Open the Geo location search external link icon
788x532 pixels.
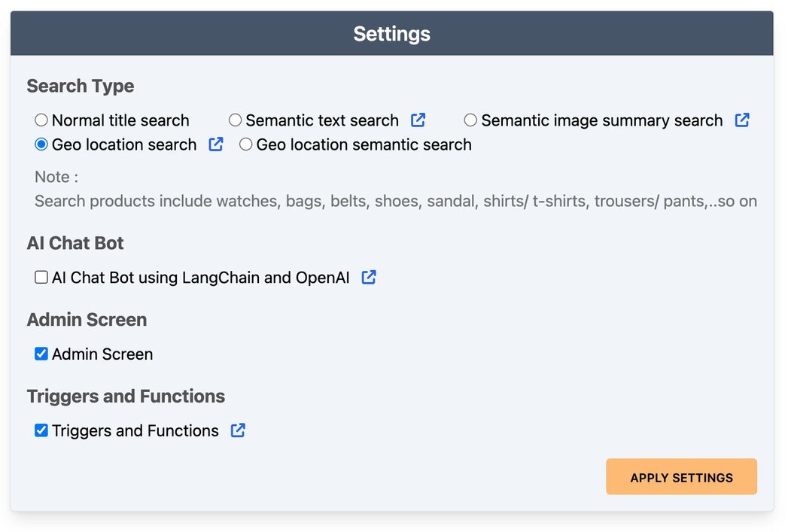215,144
